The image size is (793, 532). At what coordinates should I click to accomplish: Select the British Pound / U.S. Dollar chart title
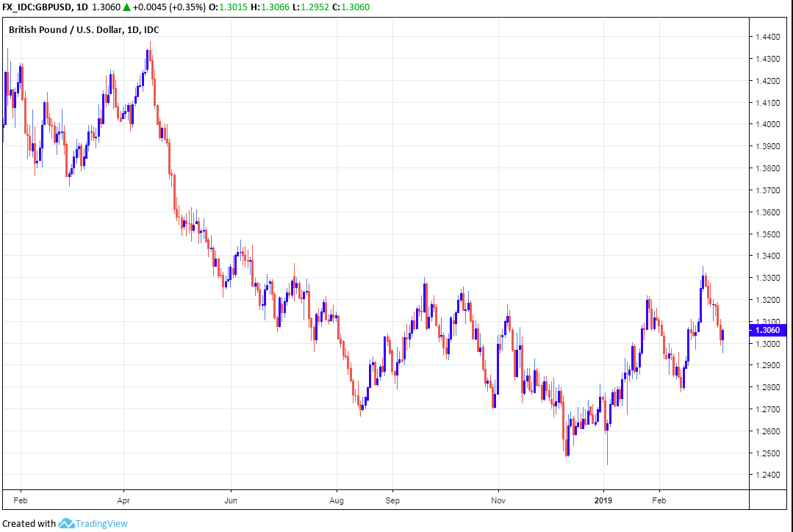[x=82, y=30]
